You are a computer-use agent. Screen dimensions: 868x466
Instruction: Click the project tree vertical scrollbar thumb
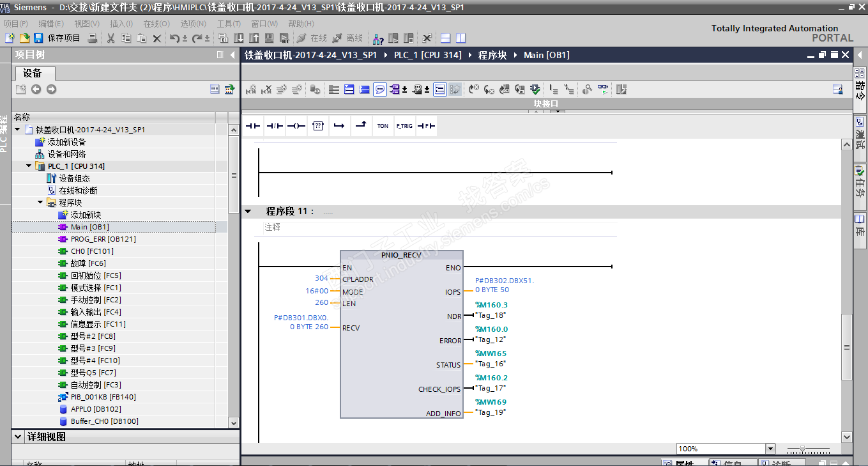click(x=234, y=176)
